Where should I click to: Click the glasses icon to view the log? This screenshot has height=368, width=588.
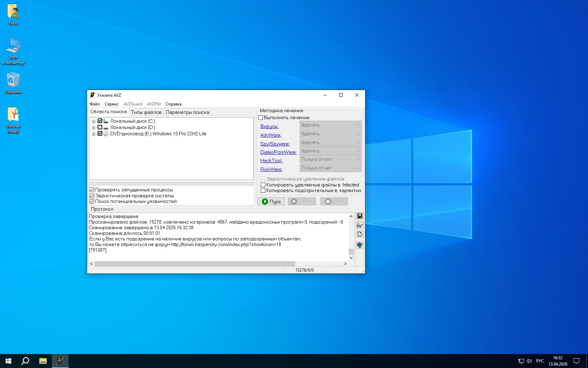click(x=359, y=225)
